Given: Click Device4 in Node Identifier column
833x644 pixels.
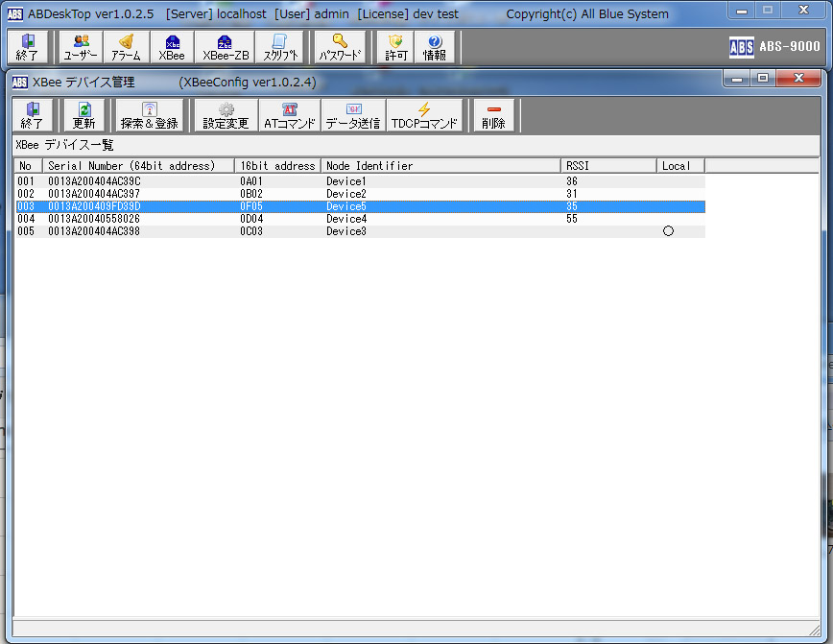Looking at the screenshot, I should coord(346,219).
